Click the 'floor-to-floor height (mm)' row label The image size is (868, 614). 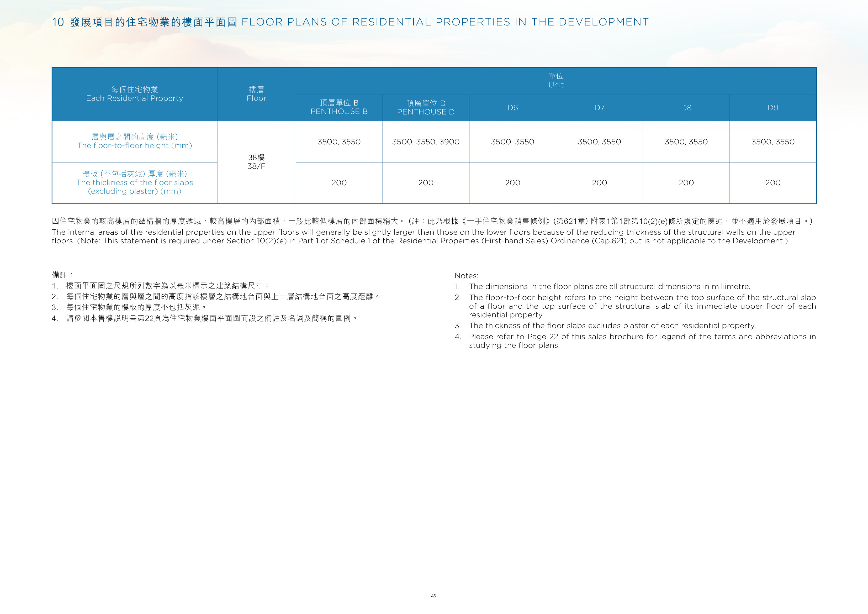point(135,141)
